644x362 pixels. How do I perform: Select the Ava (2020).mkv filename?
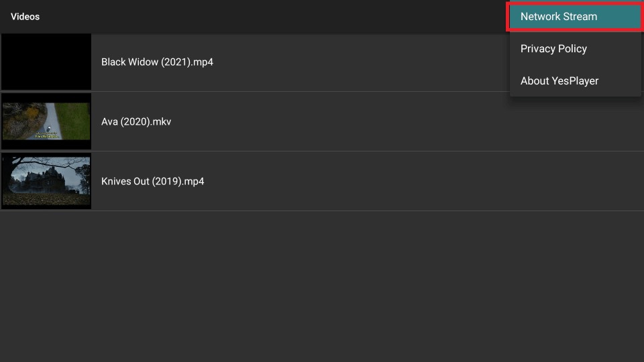pos(136,122)
